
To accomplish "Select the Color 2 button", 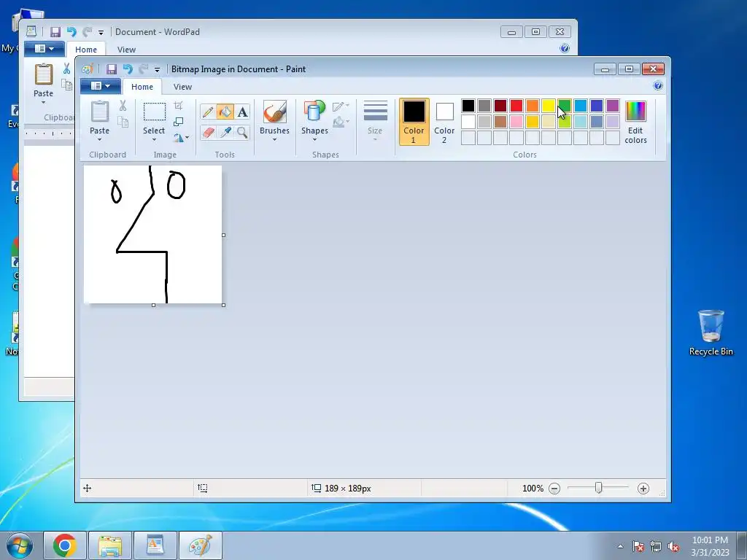I will click(x=444, y=122).
